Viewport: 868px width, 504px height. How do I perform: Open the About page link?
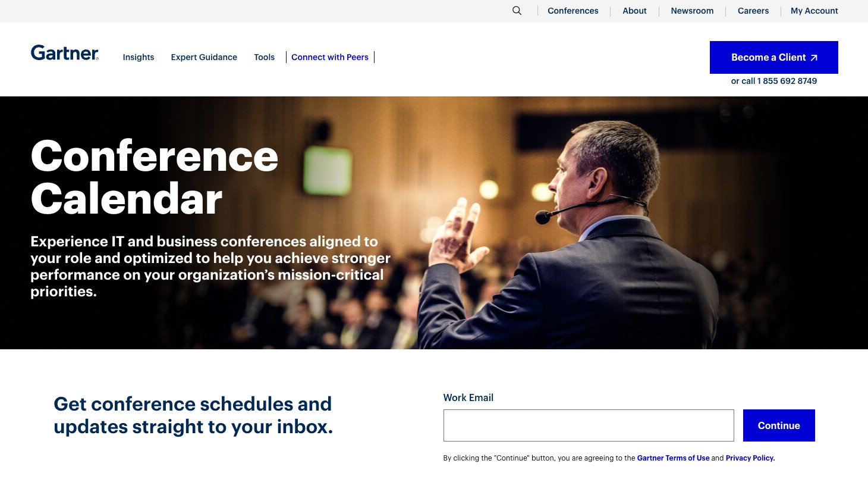(x=634, y=11)
